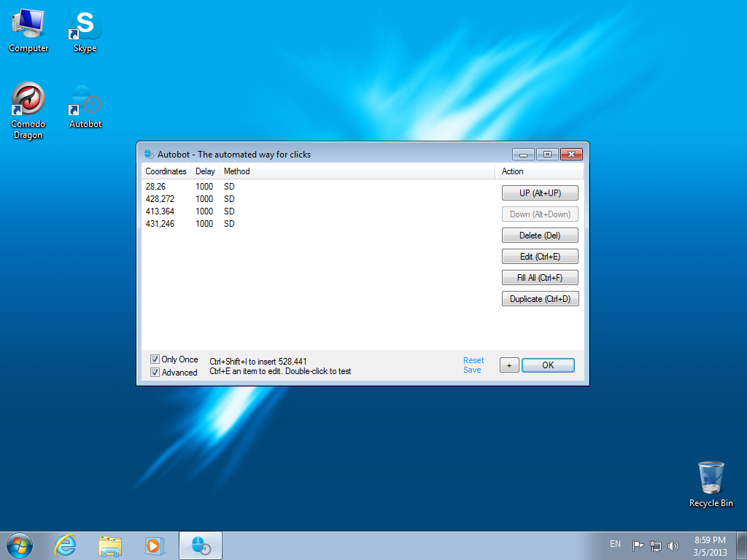The image size is (747, 560).
Task: Open the Autobot desktop shortcut
Action: [85, 106]
